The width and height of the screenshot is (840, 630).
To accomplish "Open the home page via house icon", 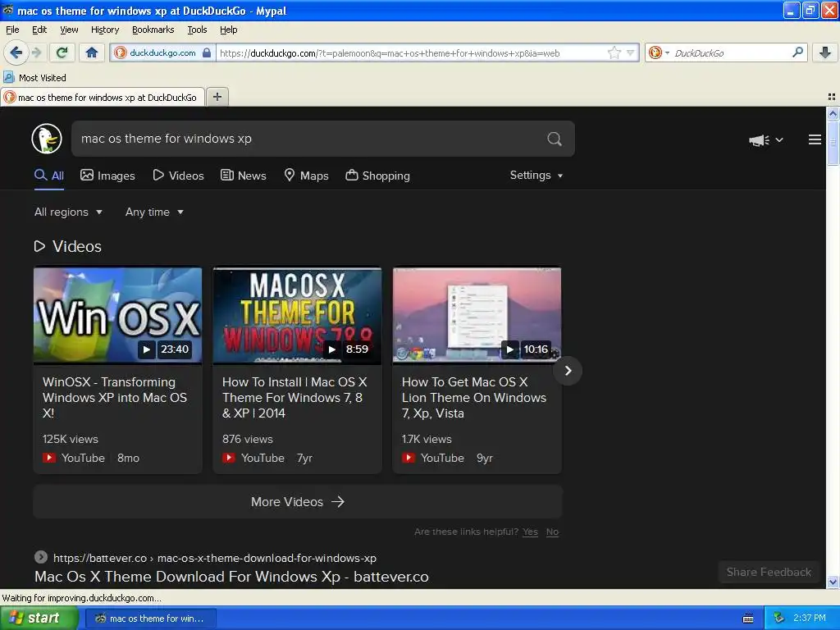I will [92, 52].
